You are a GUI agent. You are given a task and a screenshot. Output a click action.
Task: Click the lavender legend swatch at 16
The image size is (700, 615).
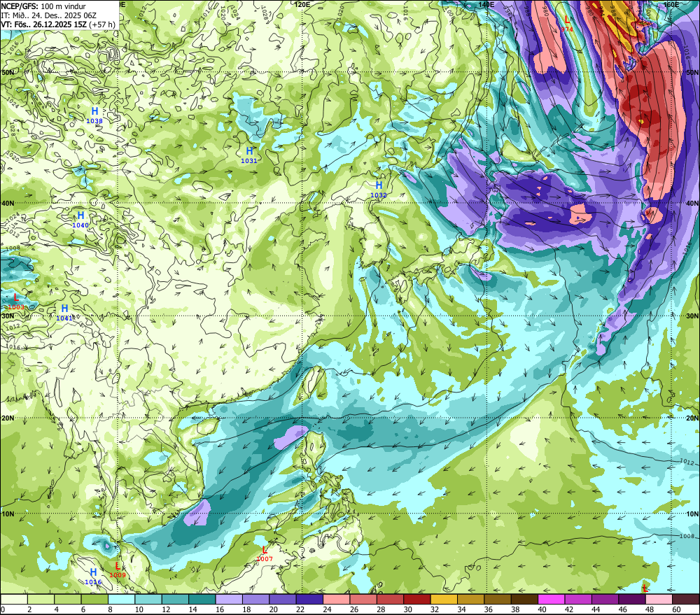(x=229, y=599)
